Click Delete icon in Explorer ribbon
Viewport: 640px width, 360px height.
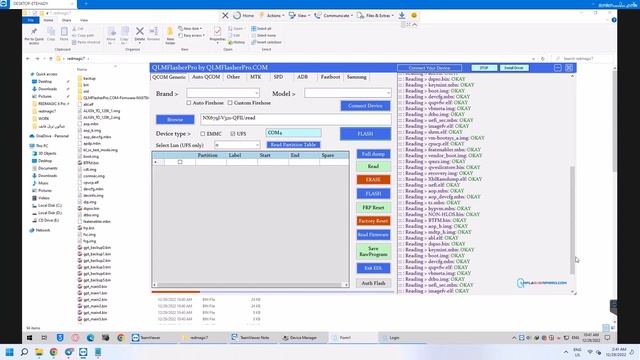tap(140, 34)
